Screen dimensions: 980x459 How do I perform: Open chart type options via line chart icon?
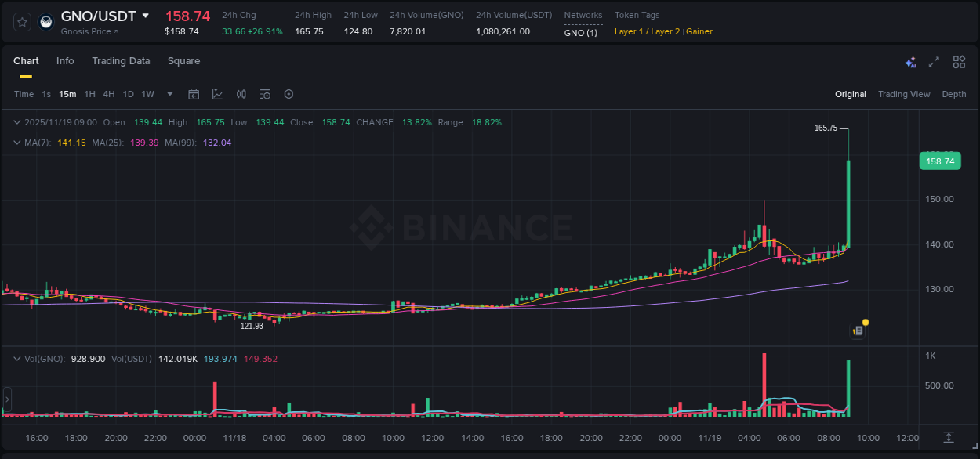pyautogui.click(x=217, y=93)
